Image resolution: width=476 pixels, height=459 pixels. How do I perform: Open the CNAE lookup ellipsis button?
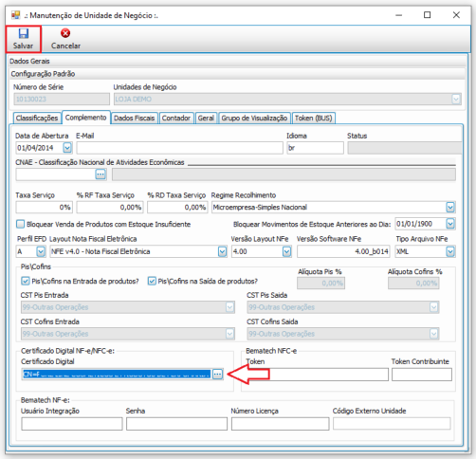pos(101,174)
